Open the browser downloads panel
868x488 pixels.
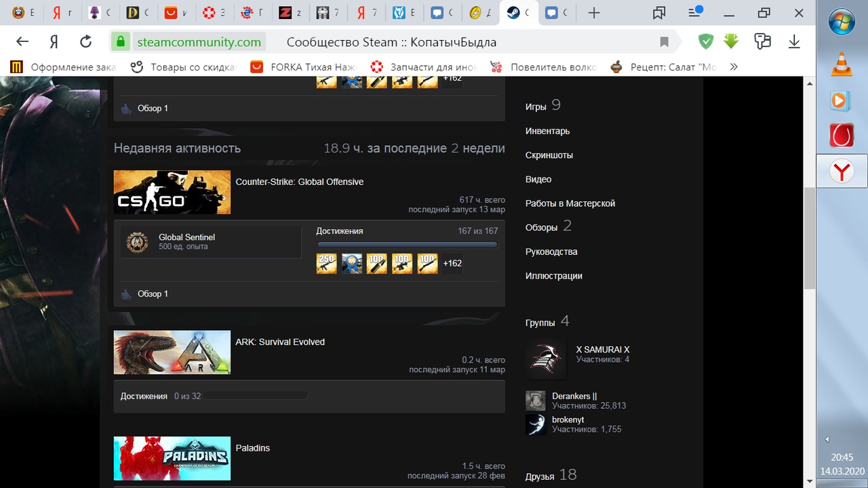[794, 42]
